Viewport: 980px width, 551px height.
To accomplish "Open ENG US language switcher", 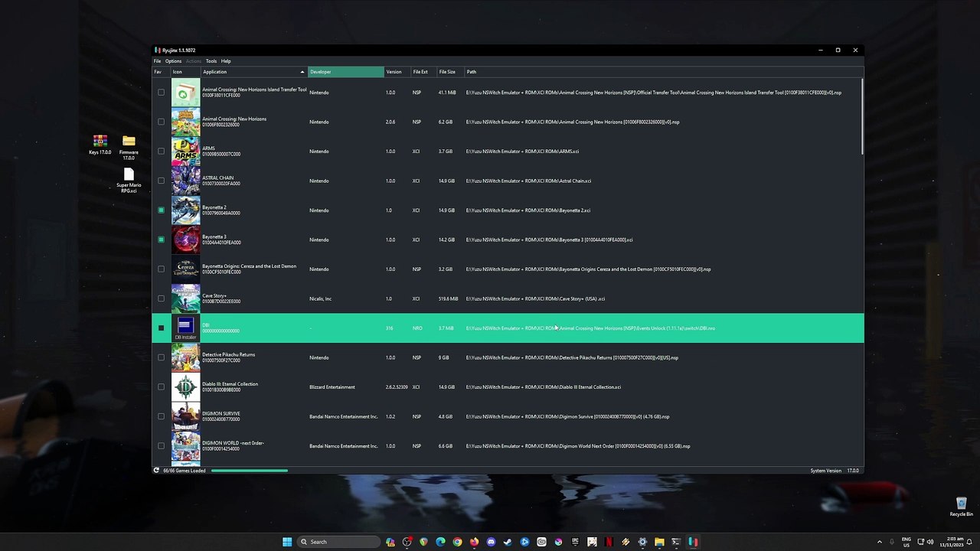I will pos(906,542).
